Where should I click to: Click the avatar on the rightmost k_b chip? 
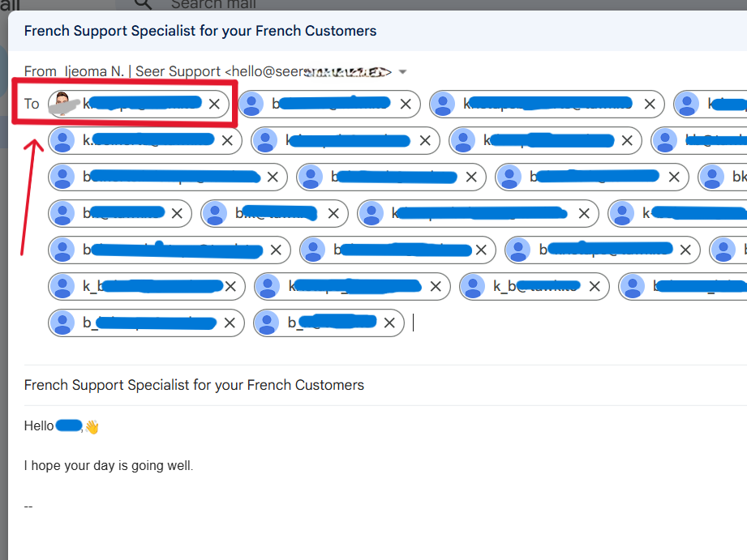(x=473, y=286)
